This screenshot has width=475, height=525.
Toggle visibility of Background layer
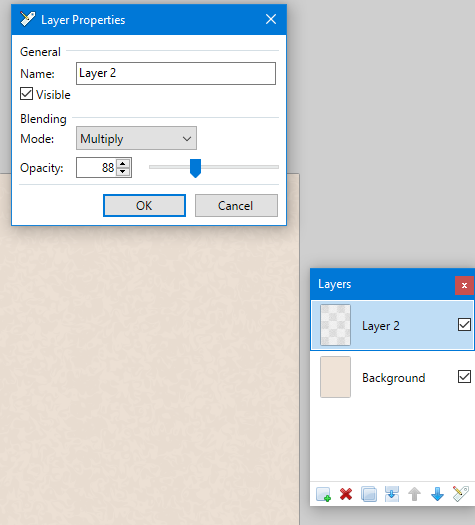coord(464,377)
